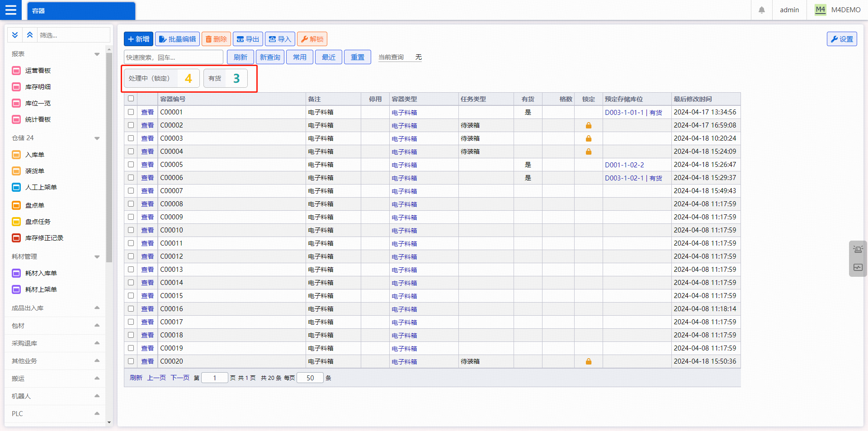Check the box for row C00016

[x=131, y=308]
